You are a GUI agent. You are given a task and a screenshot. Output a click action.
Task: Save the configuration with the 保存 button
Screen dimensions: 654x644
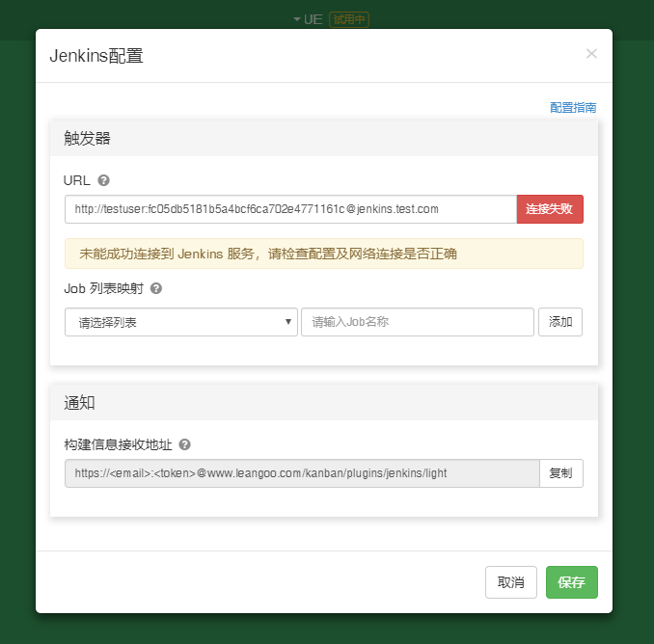(x=571, y=582)
